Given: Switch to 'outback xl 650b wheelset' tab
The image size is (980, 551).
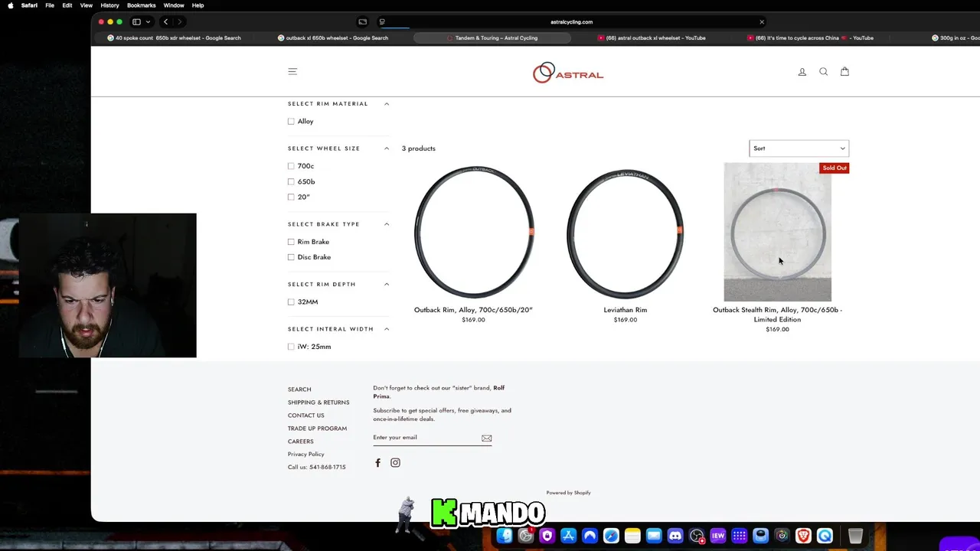Looking at the screenshot, I should (333, 37).
